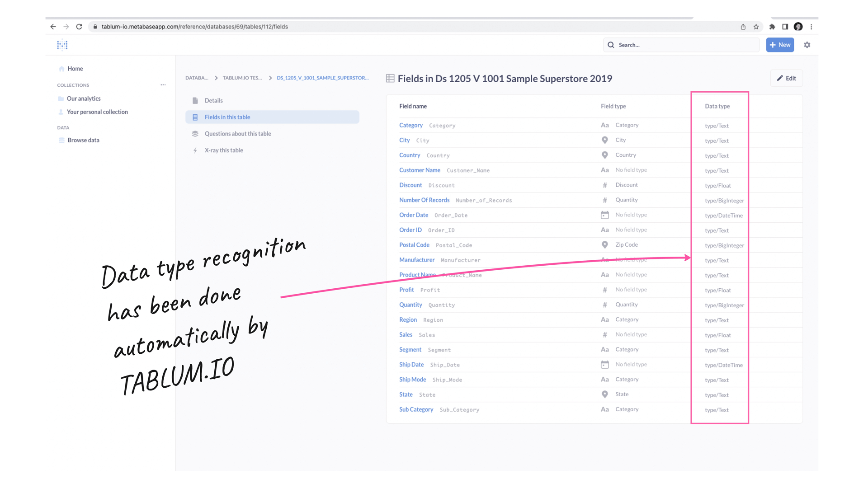Open the Country field link
The height and width of the screenshot is (488, 868).
[x=410, y=155]
